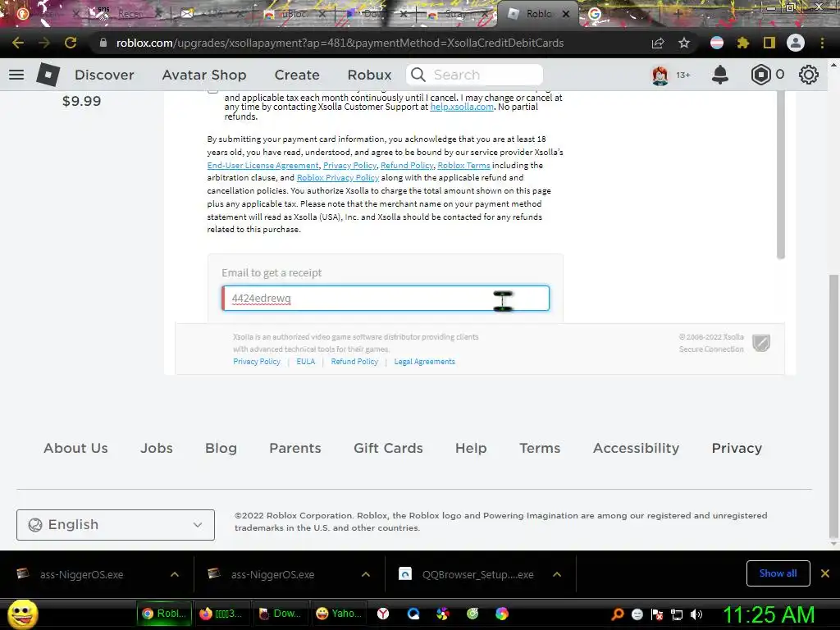Screen dimensions: 840x630
Task: Close the downloads bar
Action: pyautogui.click(x=825, y=573)
